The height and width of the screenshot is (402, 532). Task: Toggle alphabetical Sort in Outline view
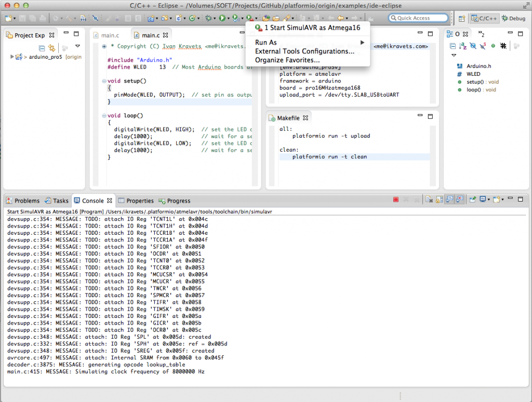click(x=463, y=46)
